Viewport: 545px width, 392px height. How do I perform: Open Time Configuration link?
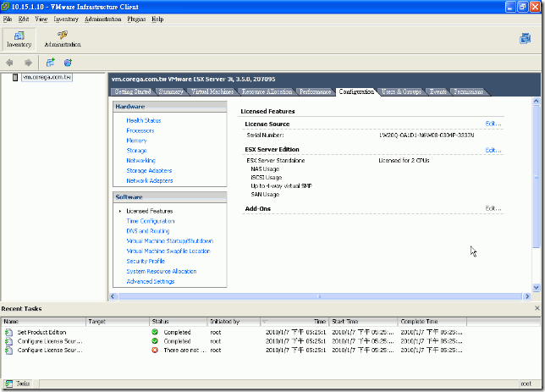coord(151,221)
